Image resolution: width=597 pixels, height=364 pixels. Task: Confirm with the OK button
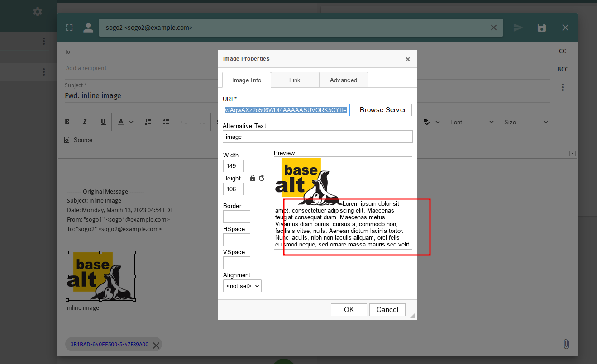349,310
